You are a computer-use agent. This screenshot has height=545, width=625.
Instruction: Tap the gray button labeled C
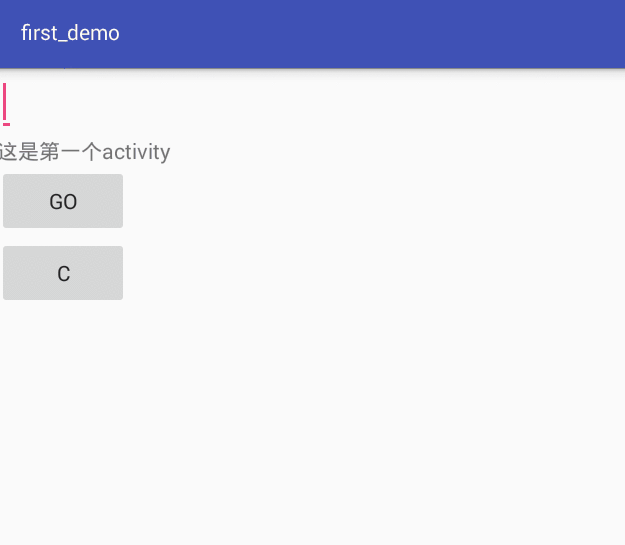tap(63, 273)
